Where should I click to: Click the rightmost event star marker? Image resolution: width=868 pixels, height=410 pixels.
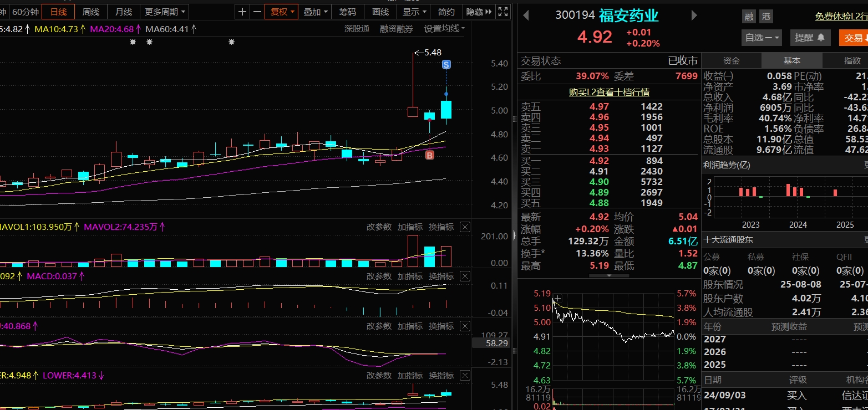231,42
